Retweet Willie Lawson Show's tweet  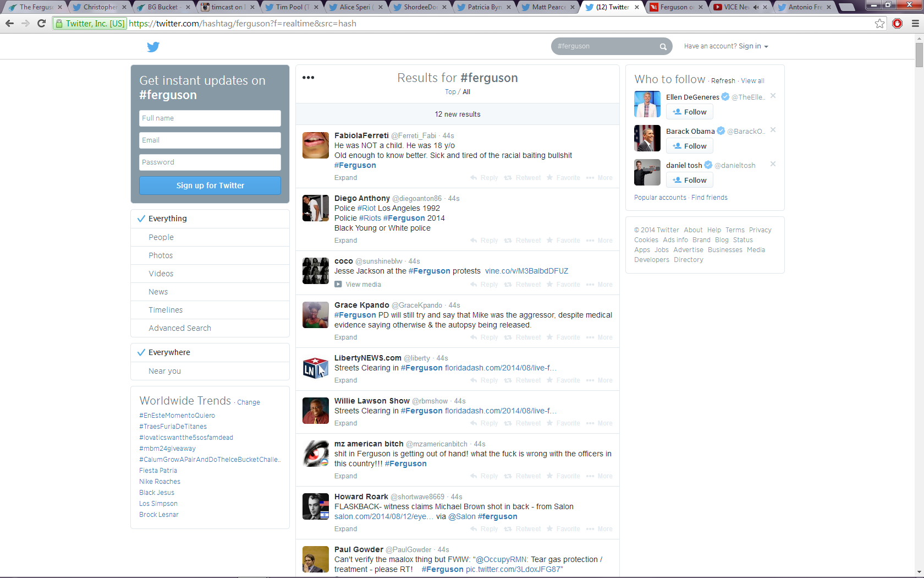click(x=522, y=423)
